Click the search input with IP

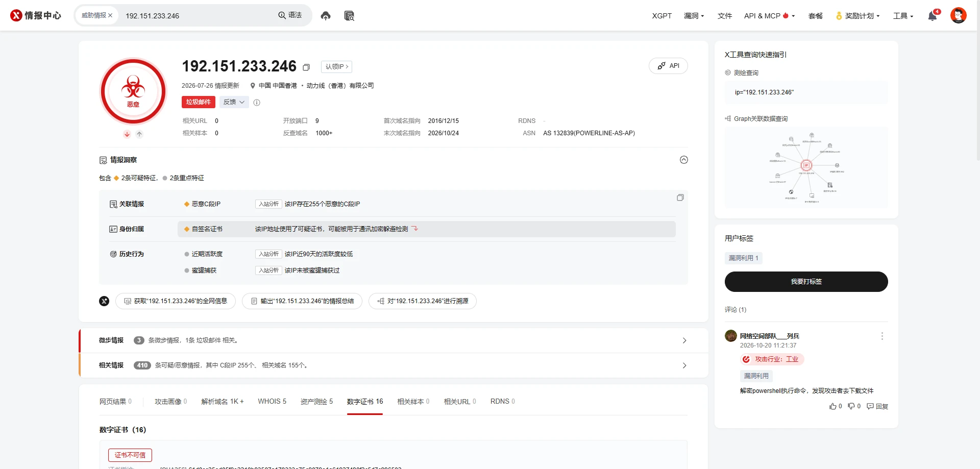click(x=198, y=16)
